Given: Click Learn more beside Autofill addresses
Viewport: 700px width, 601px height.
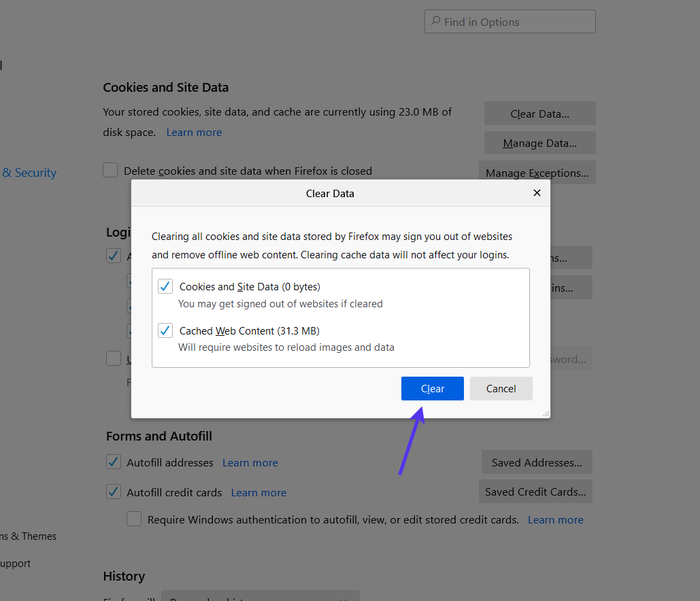Looking at the screenshot, I should click(250, 462).
